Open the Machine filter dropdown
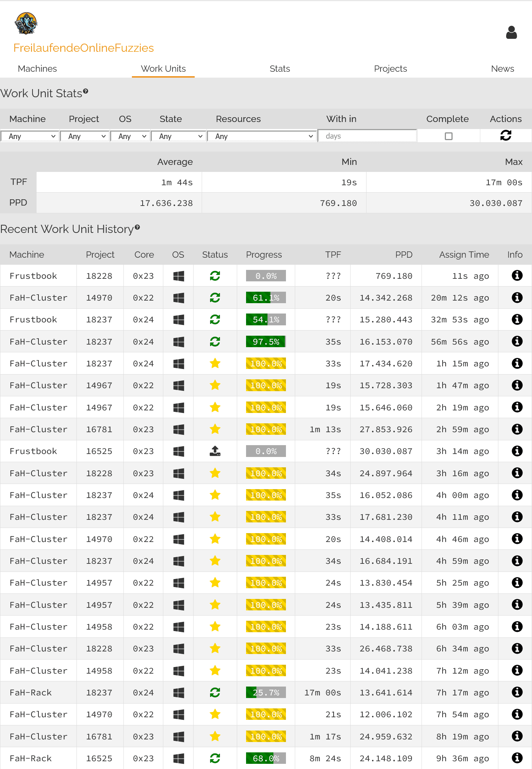 pyautogui.click(x=30, y=136)
